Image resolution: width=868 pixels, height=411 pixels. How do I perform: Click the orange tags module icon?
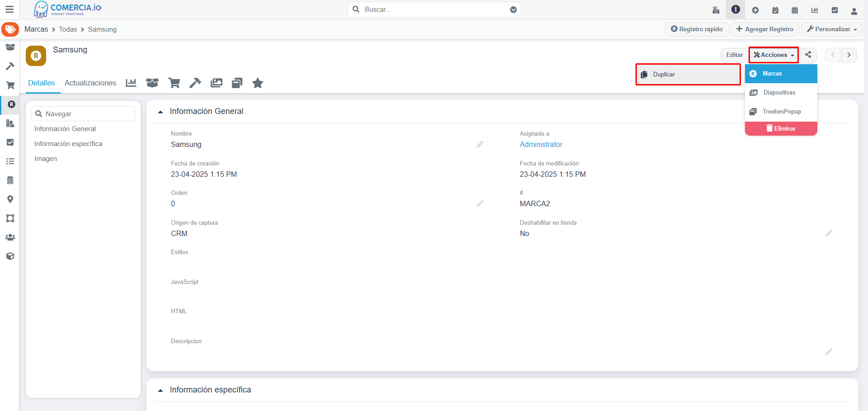pyautogui.click(x=10, y=29)
